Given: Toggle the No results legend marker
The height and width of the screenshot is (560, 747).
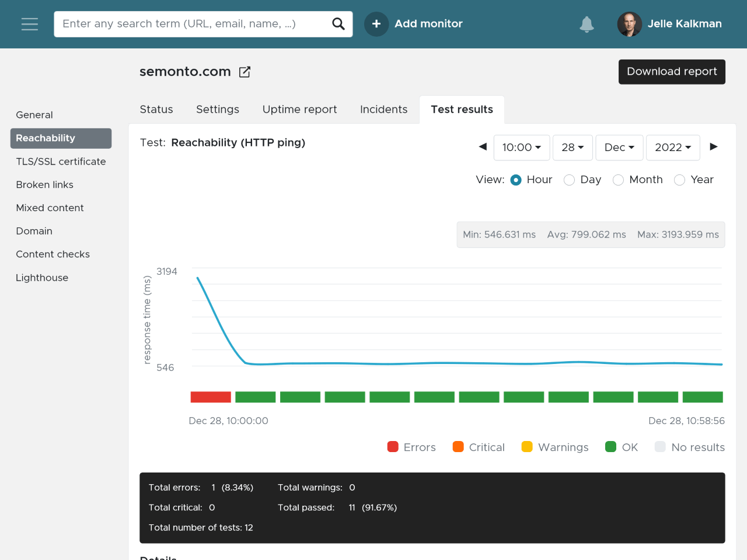Looking at the screenshot, I should click(660, 447).
